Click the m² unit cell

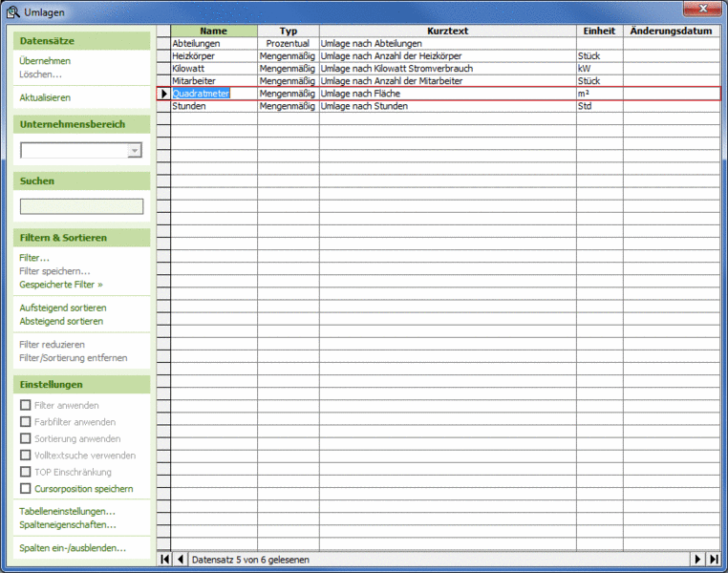599,94
